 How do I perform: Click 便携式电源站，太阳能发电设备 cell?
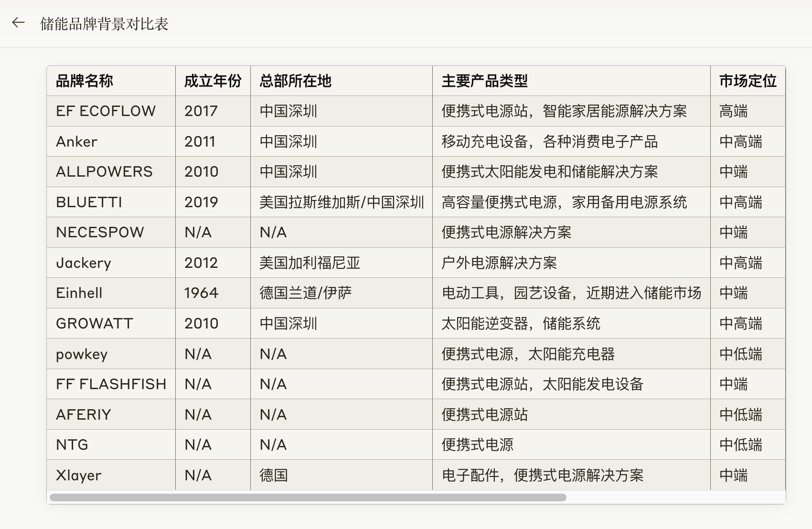(572, 384)
